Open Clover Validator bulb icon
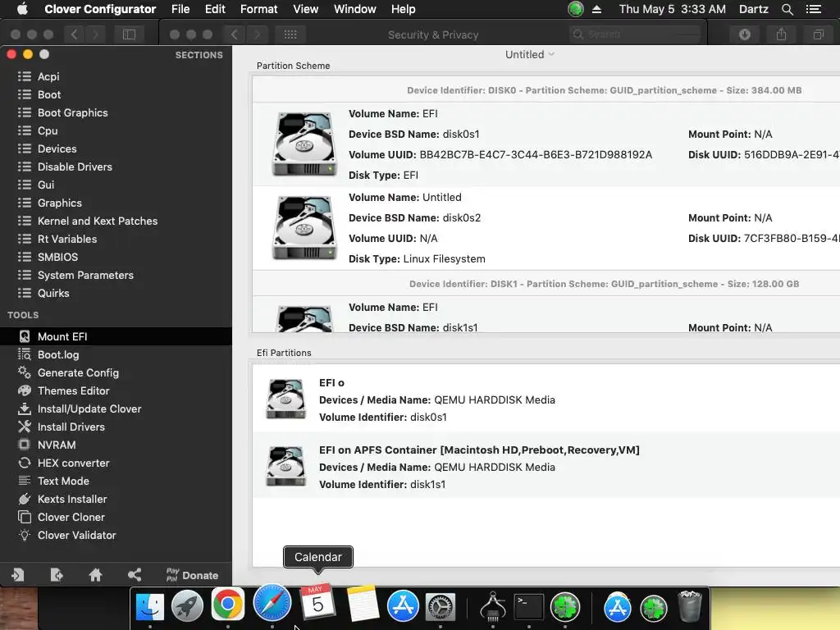The image size is (840, 630). point(25,535)
